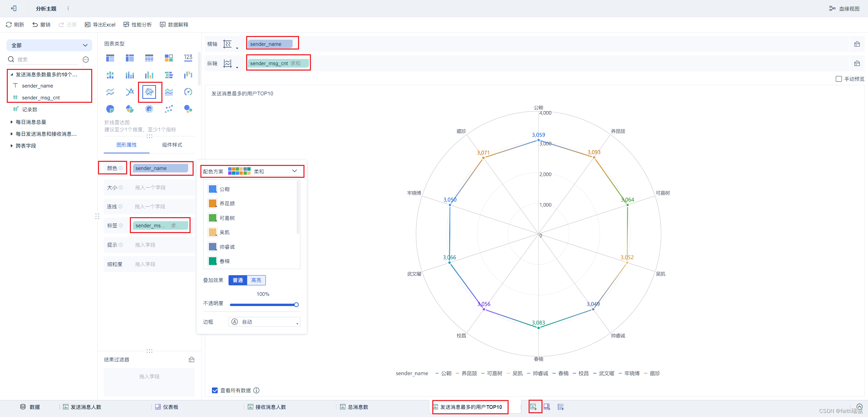Click the sender_name pill on the 横轴

point(270,44)
